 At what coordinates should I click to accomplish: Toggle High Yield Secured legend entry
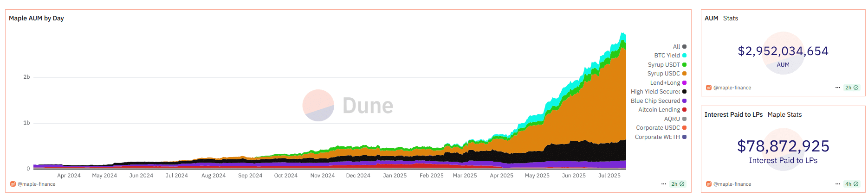(659, 92)
